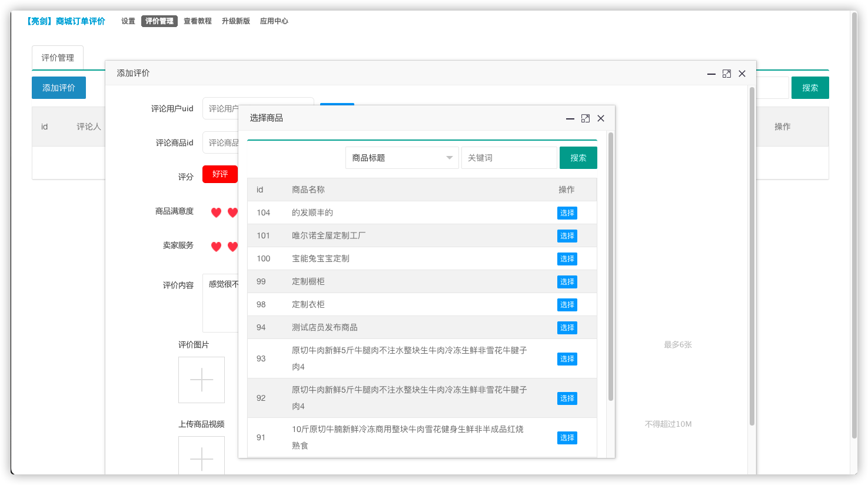
Task: Open the 查看教程 menu
Action: (198, 21)
